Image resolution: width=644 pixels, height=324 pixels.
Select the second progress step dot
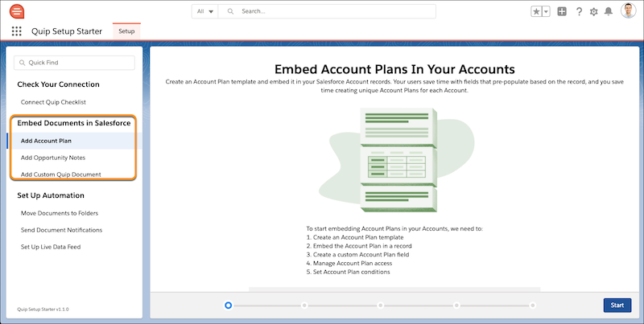[304, 306]
